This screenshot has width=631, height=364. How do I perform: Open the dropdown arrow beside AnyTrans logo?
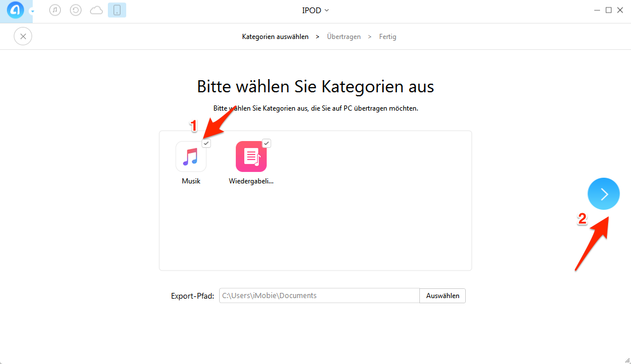click(x=32, y=11)
